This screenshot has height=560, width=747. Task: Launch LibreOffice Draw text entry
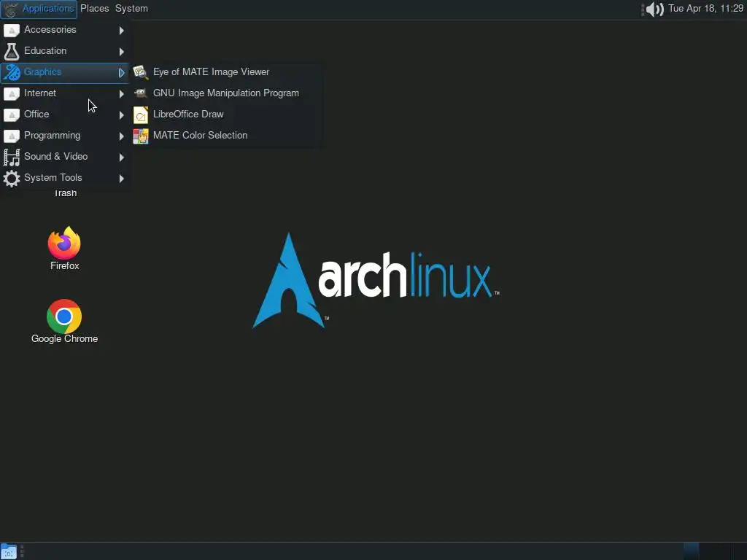click(188, 114)
